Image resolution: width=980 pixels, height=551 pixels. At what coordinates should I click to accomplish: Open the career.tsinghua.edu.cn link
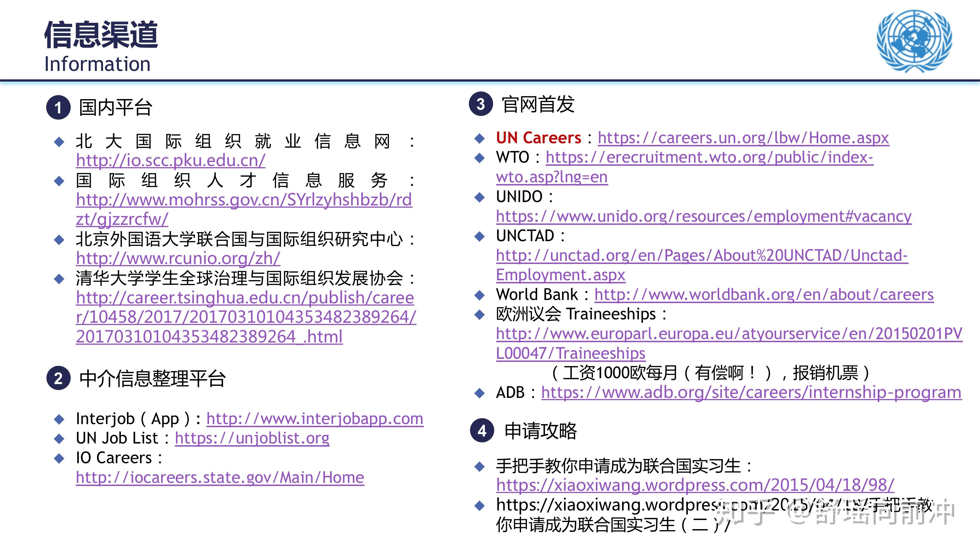[245, 298]
